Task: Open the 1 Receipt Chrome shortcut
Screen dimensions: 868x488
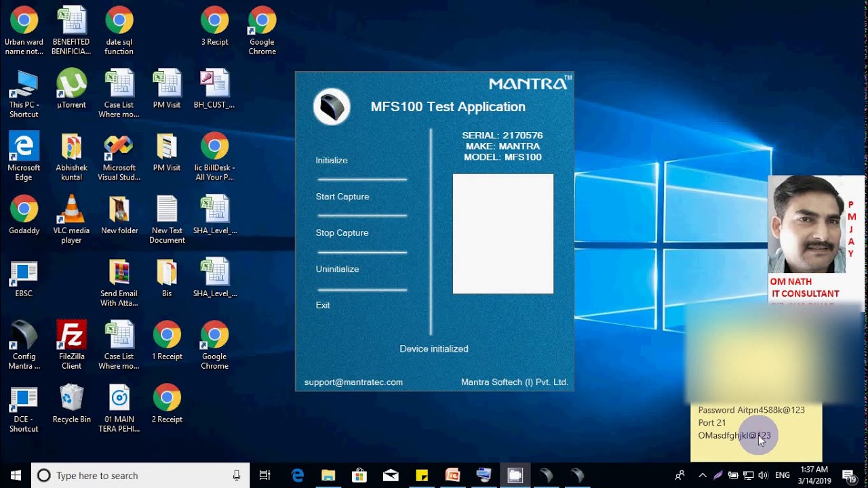Action: click(x=167, y=342)
